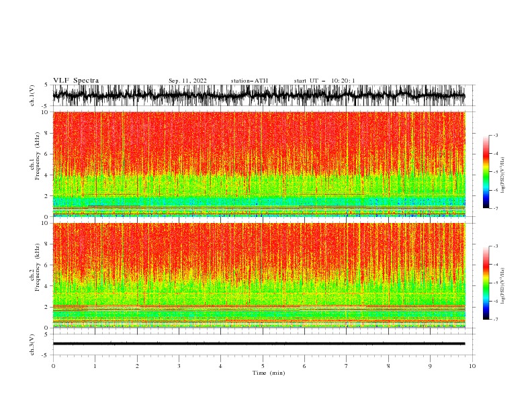Click the "6" kHz tick on ch.2 frequency axis
This screenshot has height=411, width=532.
(x=47, y=265)
